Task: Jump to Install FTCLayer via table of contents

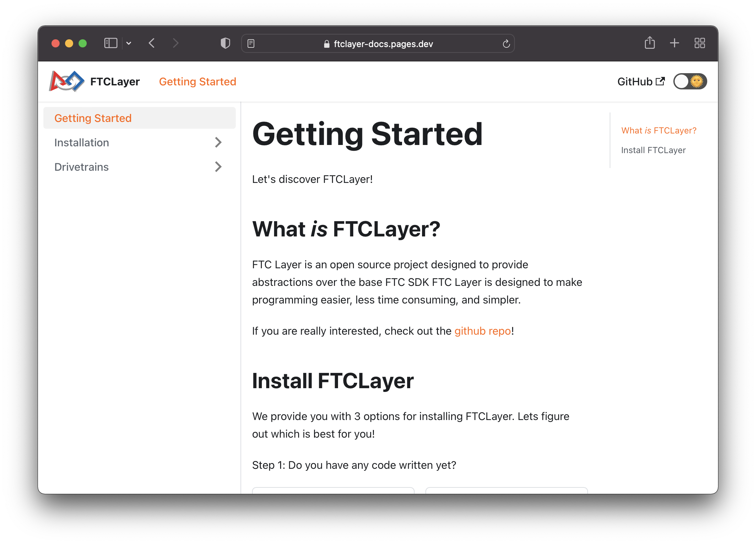Action: tap(653, 150)
